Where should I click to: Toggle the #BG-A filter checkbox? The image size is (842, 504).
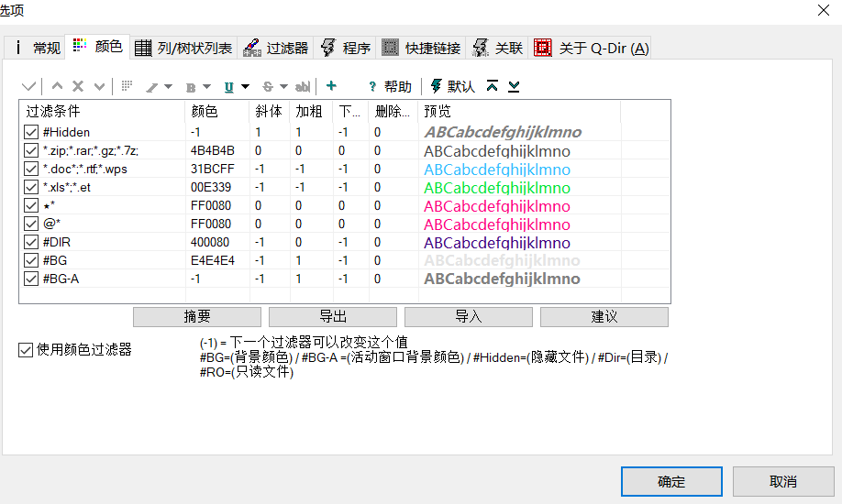pyautogui.click(x=31, y=279)
